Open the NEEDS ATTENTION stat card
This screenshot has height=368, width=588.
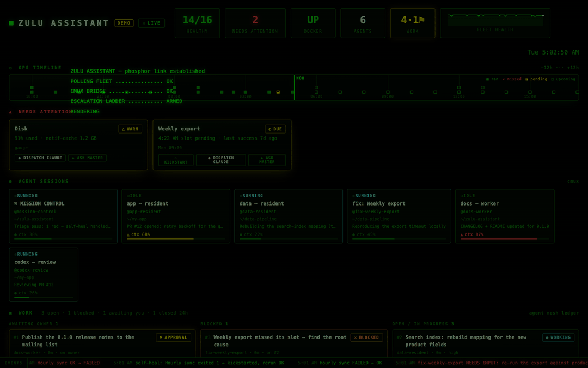click(255, 23)
